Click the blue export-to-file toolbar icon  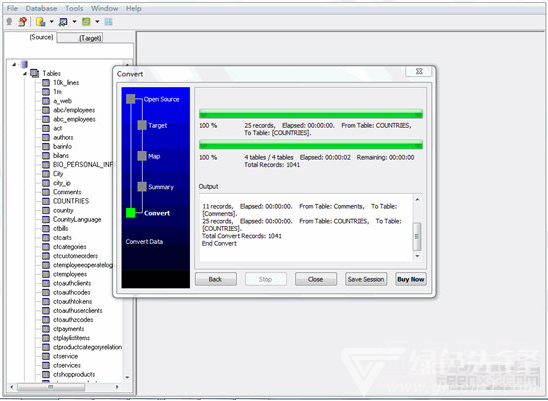[63, 22]
